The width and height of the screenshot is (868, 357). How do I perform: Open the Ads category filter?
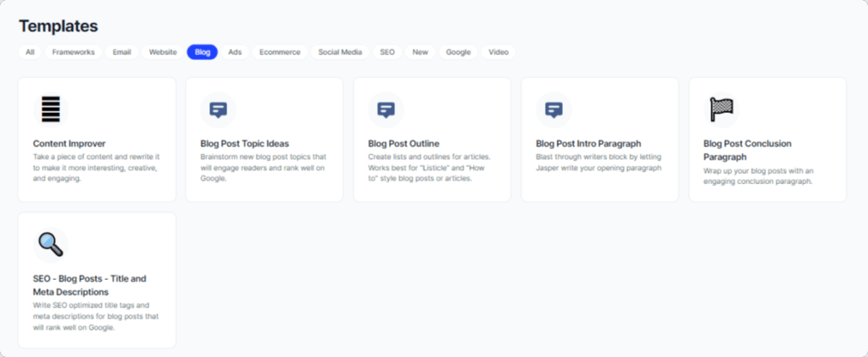[235, 52]
